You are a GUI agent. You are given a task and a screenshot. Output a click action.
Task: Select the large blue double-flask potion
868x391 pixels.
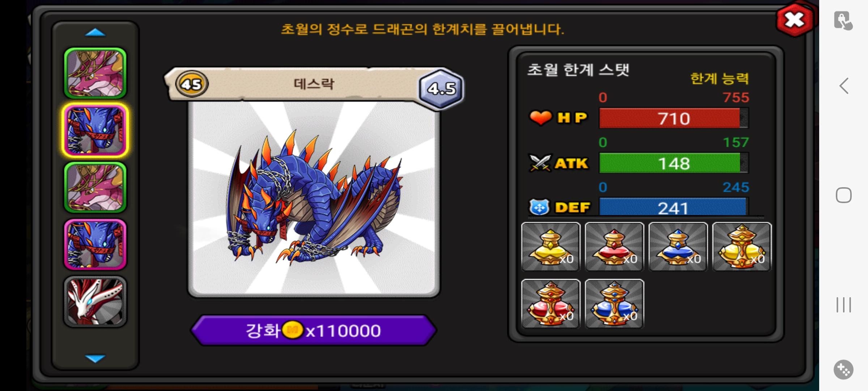coord(614,304)
